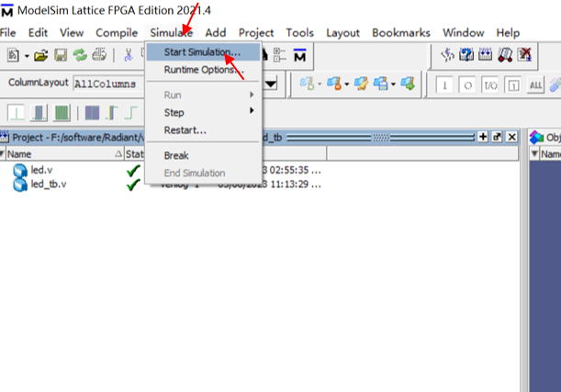Click the ModelSim M toolbar icon
Viewport: 561px width, 392px height.
pyautogui.click(x=299, y=55)
